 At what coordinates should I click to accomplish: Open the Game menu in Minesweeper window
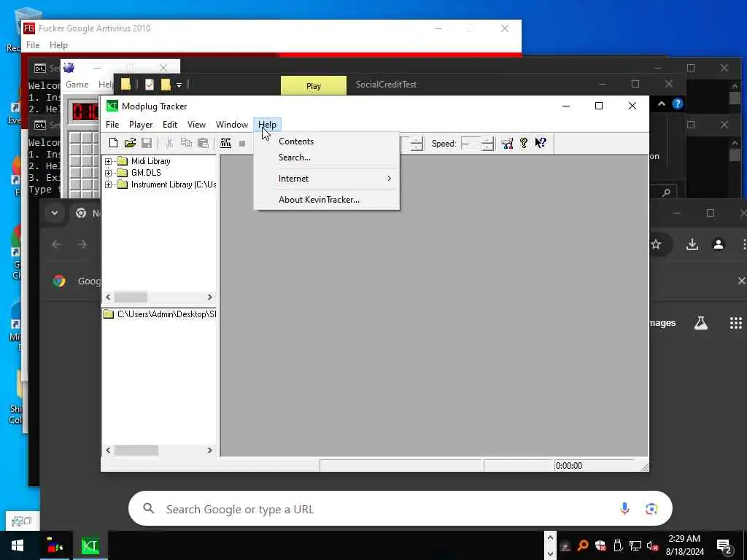coord(77,85)
